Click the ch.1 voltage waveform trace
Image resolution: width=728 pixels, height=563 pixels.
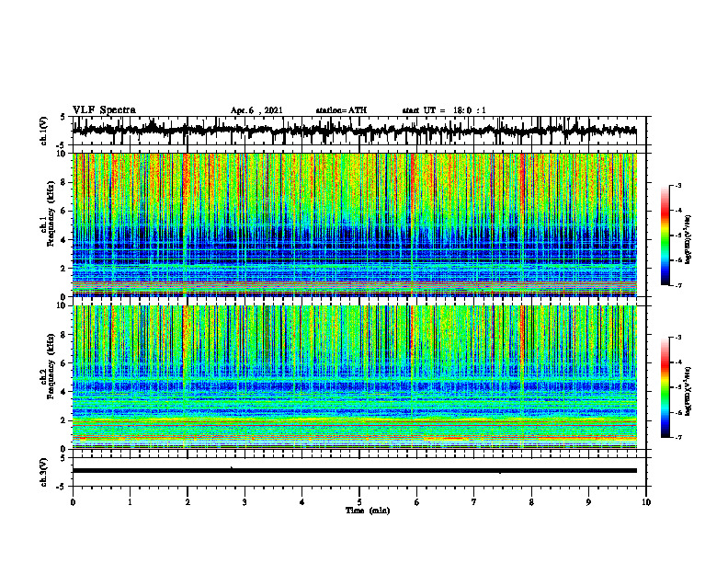[x=354, y=131]
